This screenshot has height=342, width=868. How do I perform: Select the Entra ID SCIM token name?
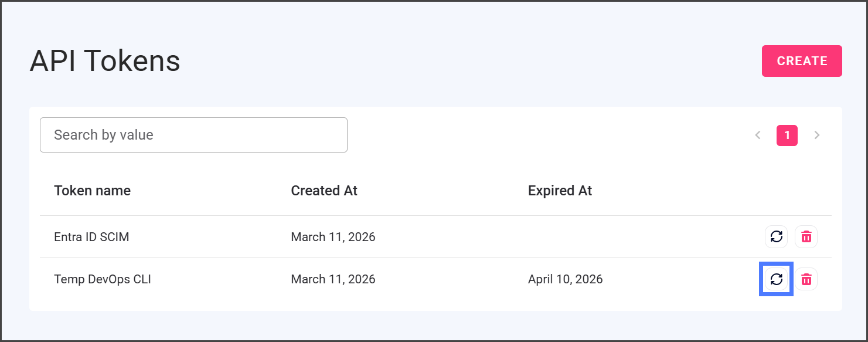coord(91,237)
